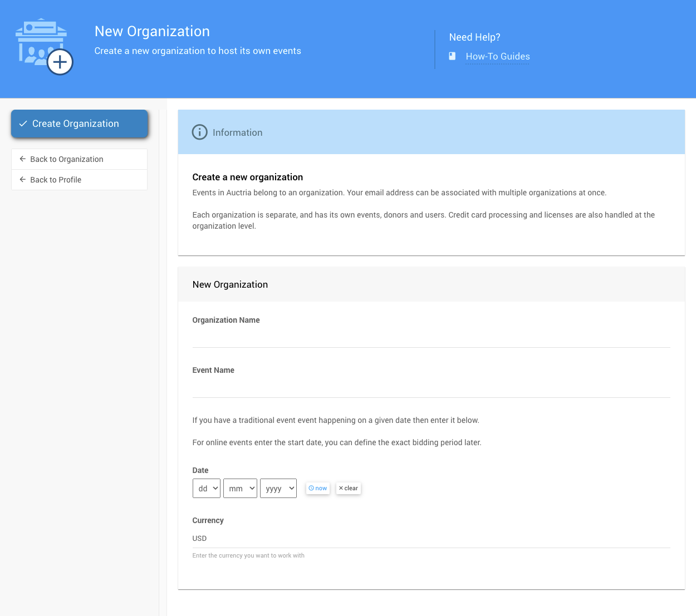
Task: Click into the Event Name field
Action: point(431,387)
